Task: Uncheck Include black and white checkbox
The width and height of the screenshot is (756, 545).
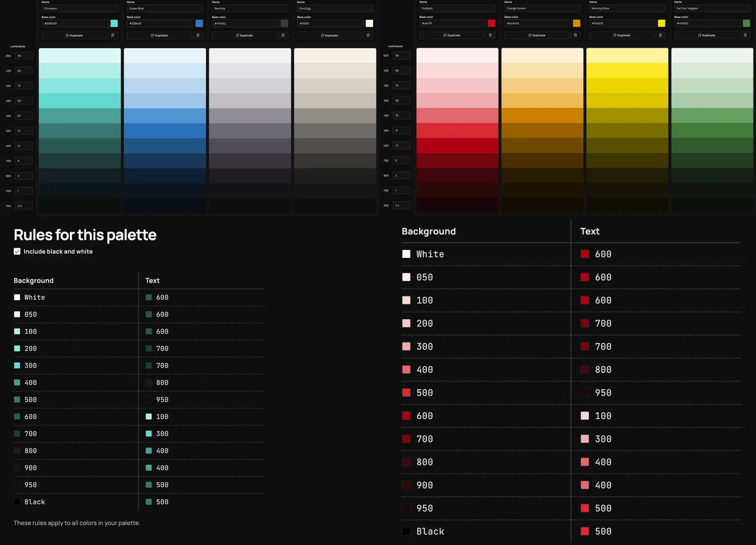Action: [x=17, y=252]
